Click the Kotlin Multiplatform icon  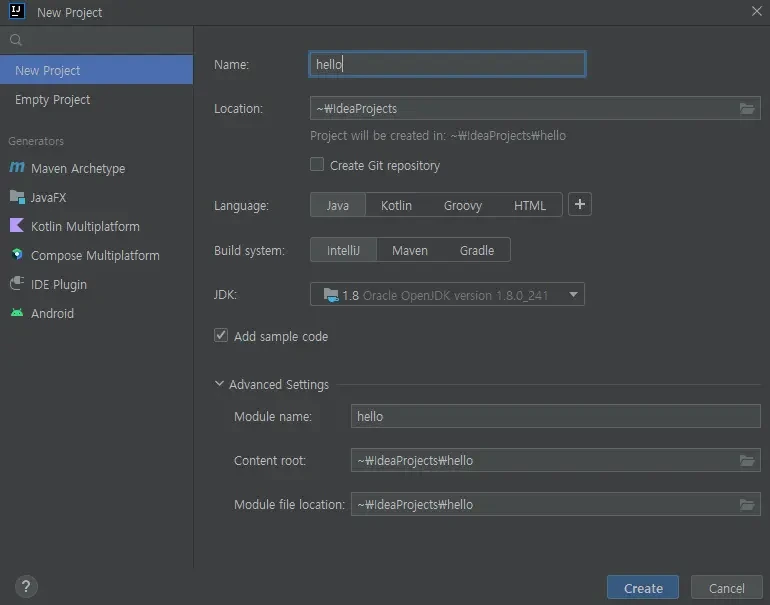[17, 225]
